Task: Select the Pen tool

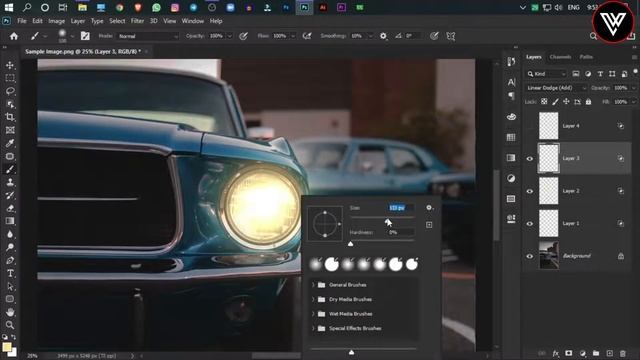Action: tap(10, 260)
